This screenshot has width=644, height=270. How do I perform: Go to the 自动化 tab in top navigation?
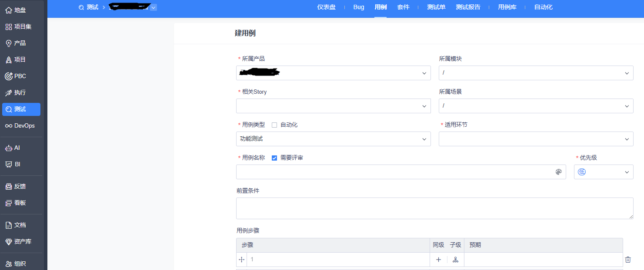(x=543, y=7)
